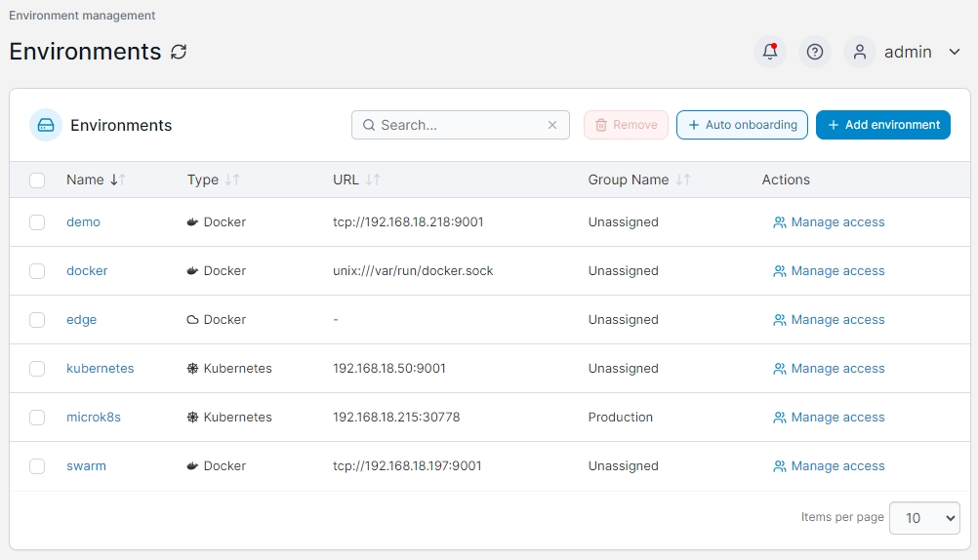Click the refresh icon beside Environments title
The image size is (978, 560).
pyautogui.click(x=179, y=52)
